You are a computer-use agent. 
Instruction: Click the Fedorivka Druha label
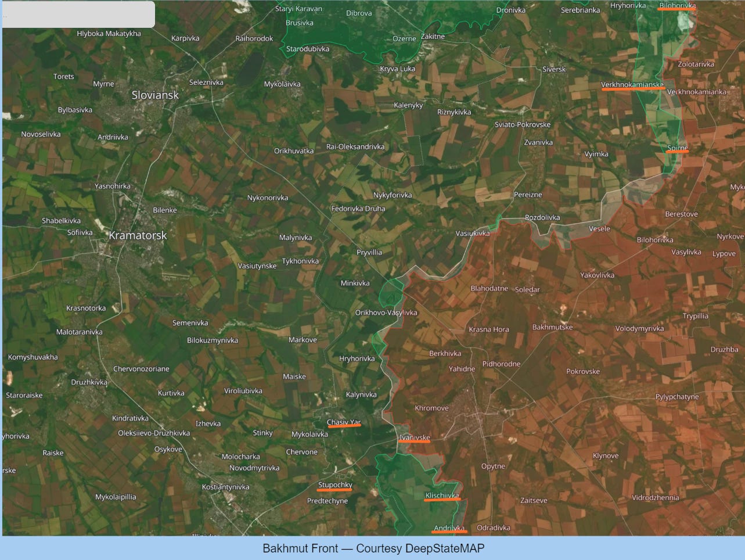click(x=358, y=209)
